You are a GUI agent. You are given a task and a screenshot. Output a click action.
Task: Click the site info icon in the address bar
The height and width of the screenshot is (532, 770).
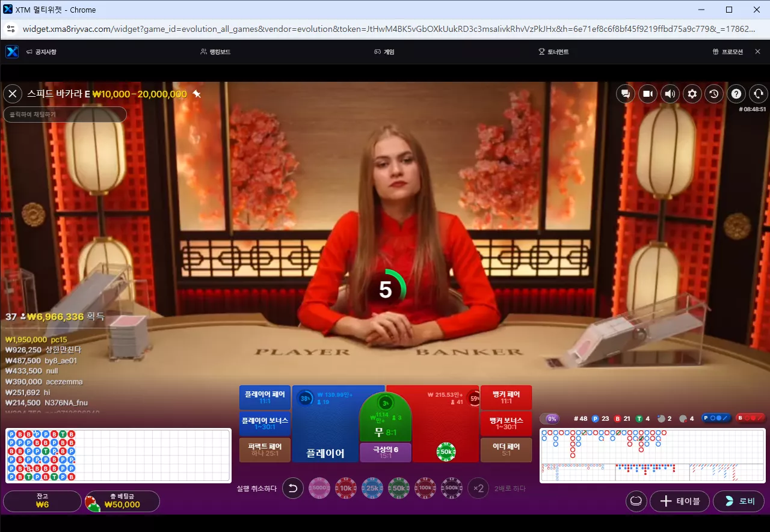[x=11, y=29]
